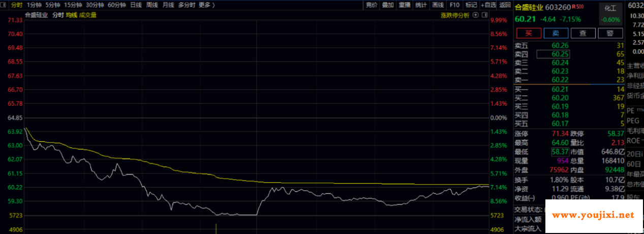
Task: Click the current price 60.21 in header
Action: 526,19
